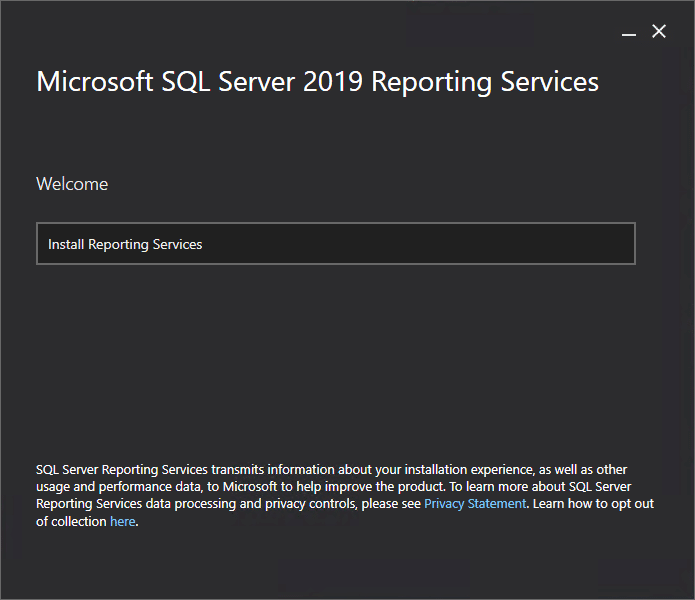Viewport: 695px width, 600px height.
Task: Close the Reporting Services installer
Action: [x=659, y=32]
